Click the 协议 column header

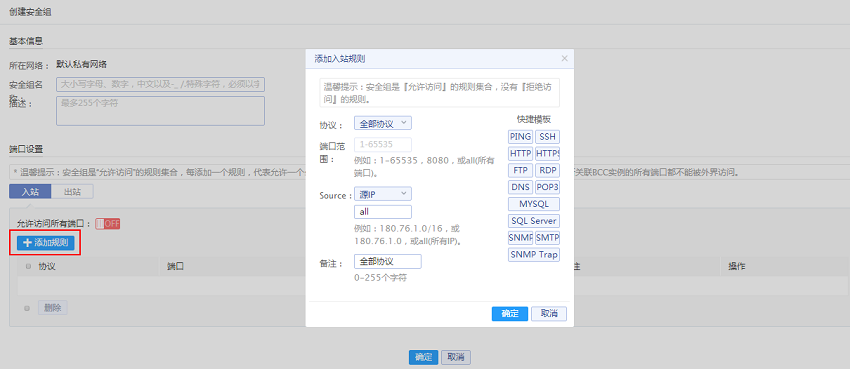click(47, 266)
